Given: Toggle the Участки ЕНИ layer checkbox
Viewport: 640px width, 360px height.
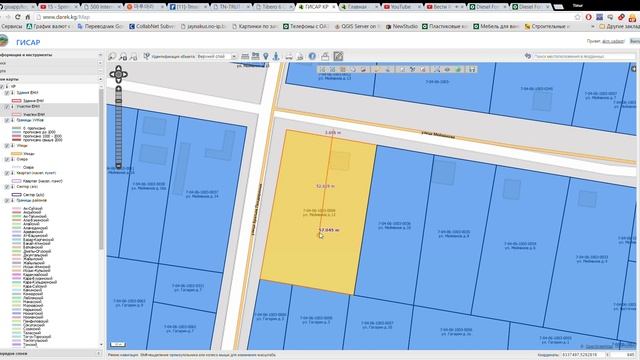Looking at the screenshot, I should [x=7, y=107].
